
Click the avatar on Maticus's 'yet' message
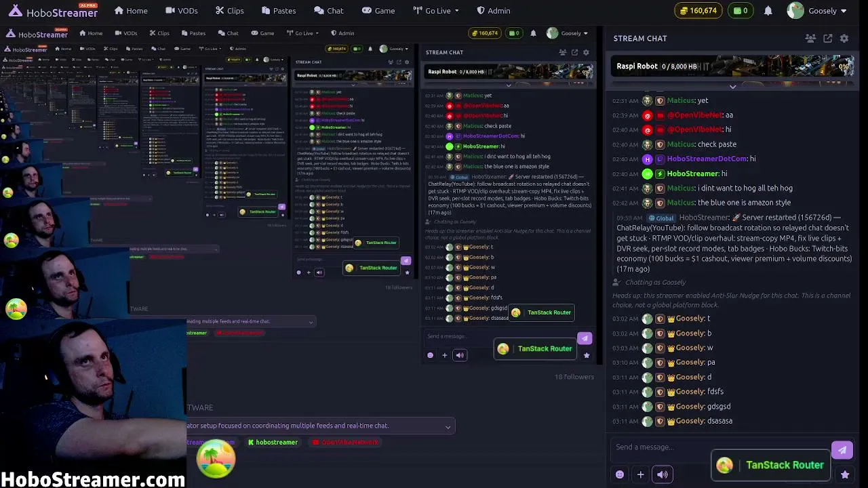pos(648,100)
